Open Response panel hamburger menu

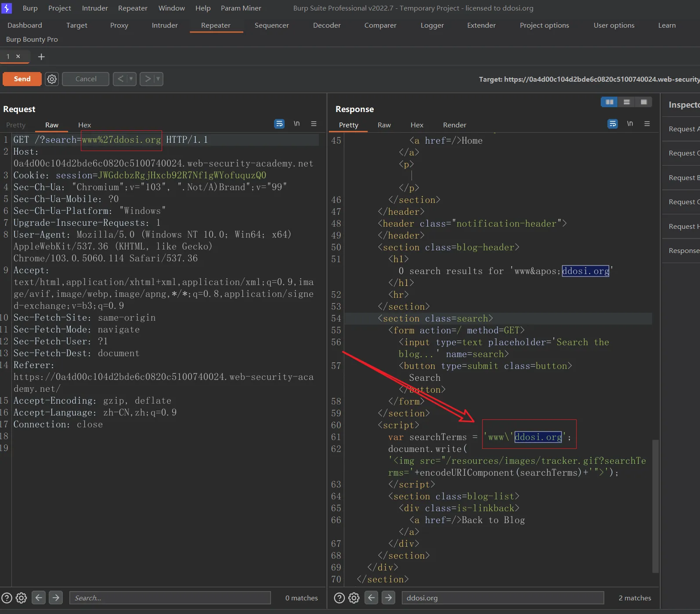click(647, 124)
